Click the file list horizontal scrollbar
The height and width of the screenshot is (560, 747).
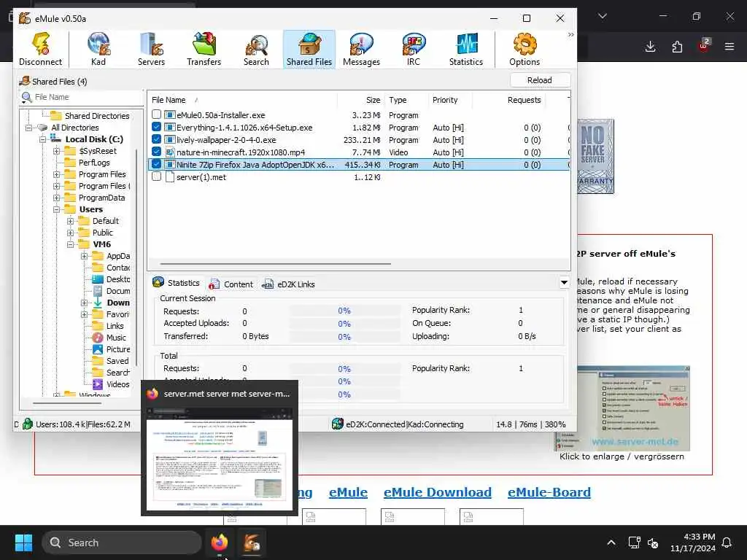(x=275, y=263)
